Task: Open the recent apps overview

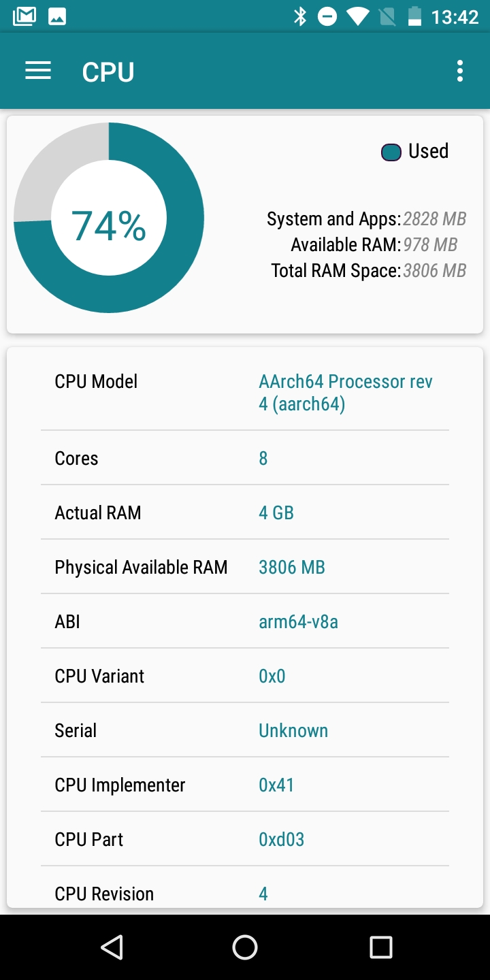Action: (380, 947)
